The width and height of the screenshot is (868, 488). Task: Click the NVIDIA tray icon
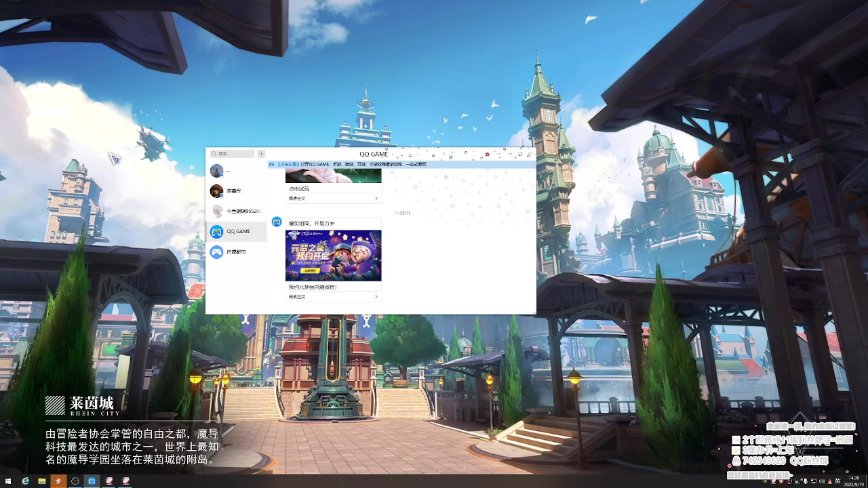point(764,481)
